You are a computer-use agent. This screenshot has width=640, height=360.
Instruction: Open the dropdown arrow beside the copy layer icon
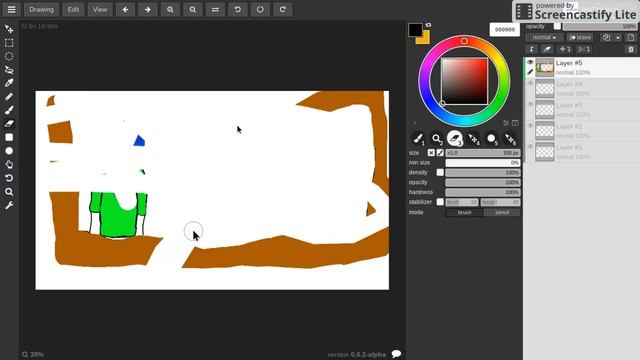point(618,38)
